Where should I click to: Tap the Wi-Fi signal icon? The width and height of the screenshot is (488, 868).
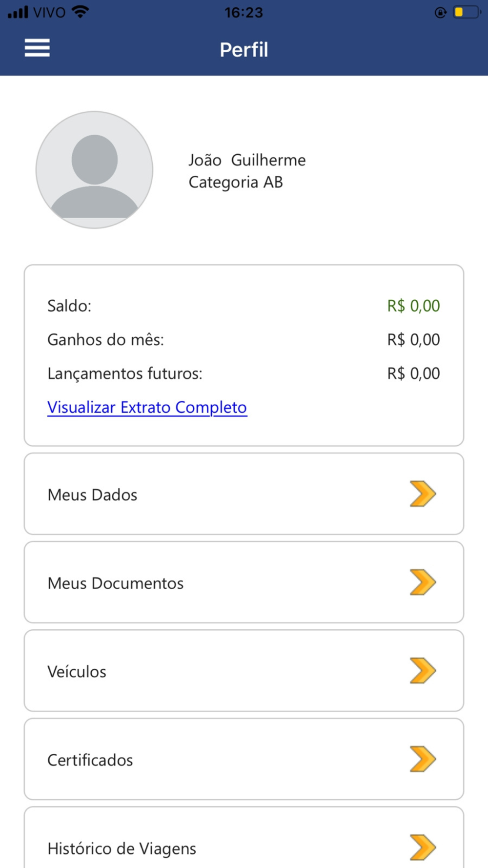(x=80, y=12)
